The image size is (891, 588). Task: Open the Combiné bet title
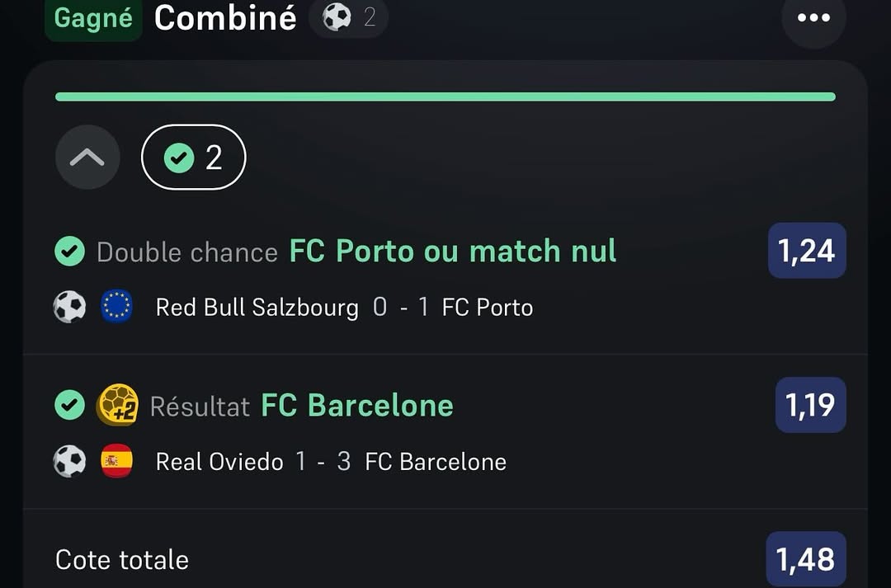(225, 18)
